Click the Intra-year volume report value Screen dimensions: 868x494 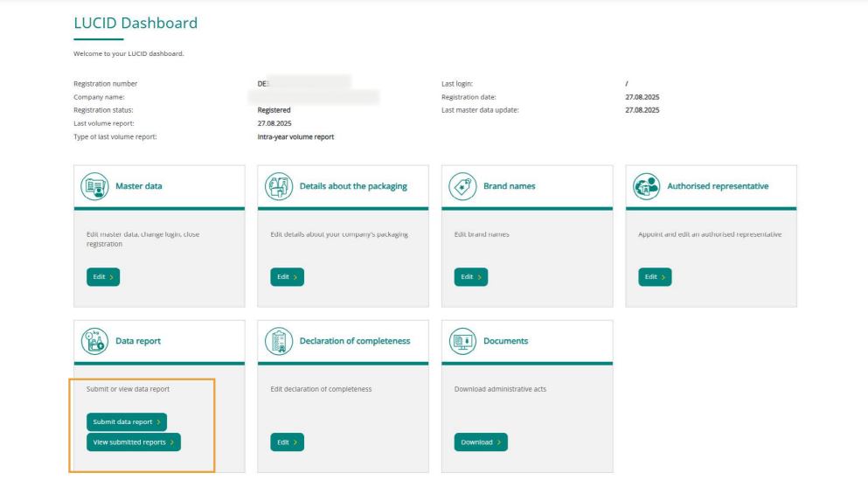[x=295, y=136]
